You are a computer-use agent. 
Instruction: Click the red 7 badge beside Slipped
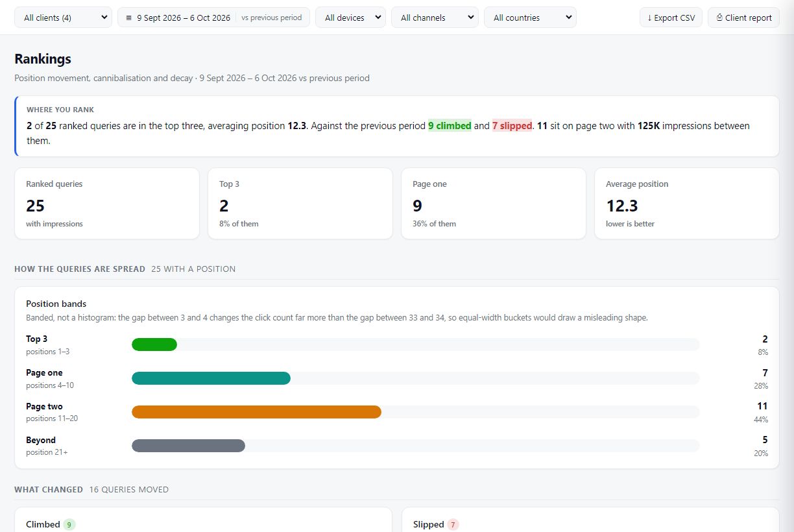tap(453, 524)
